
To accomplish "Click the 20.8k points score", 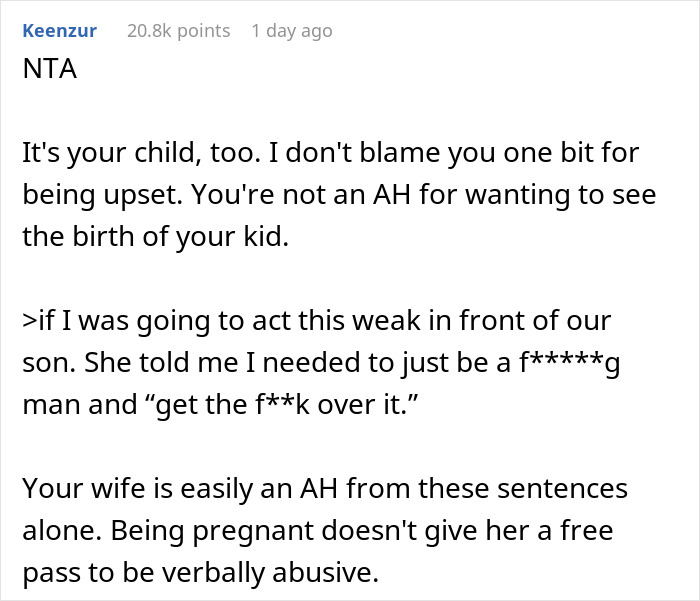I will pos(178,31).
